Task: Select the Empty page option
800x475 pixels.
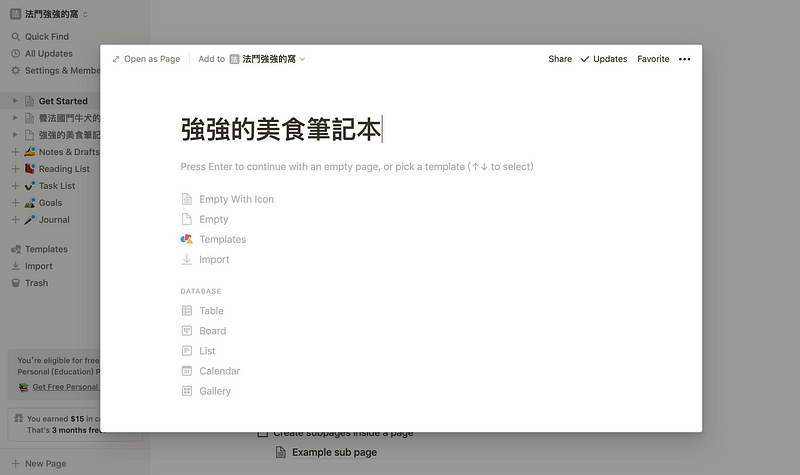Action: pos(205,219)
